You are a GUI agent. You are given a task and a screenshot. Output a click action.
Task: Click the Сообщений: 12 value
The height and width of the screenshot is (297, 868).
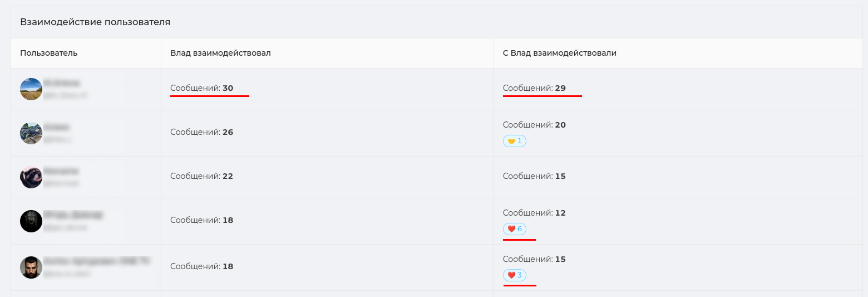click(x=534, y=213)
